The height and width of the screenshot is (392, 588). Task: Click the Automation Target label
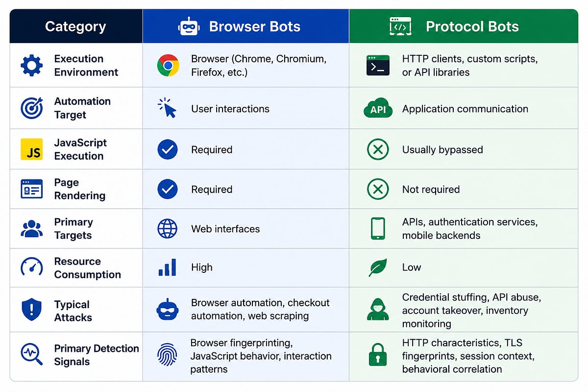coord(82,108)
